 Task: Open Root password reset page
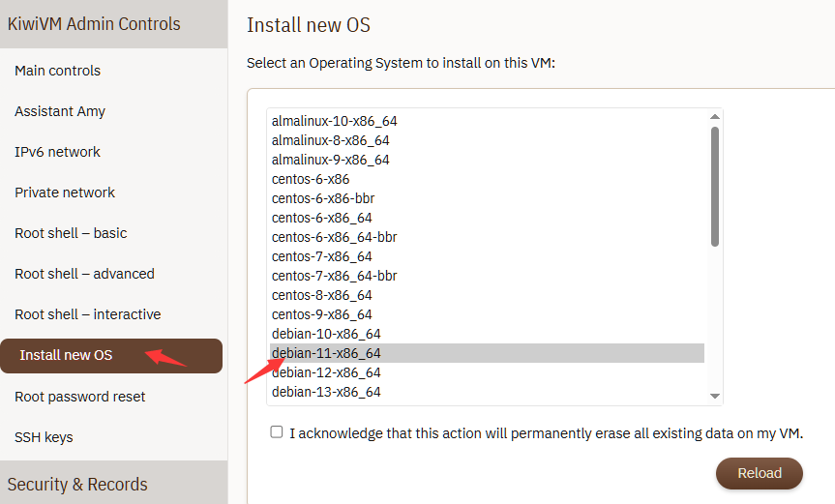tap(80, 397)
